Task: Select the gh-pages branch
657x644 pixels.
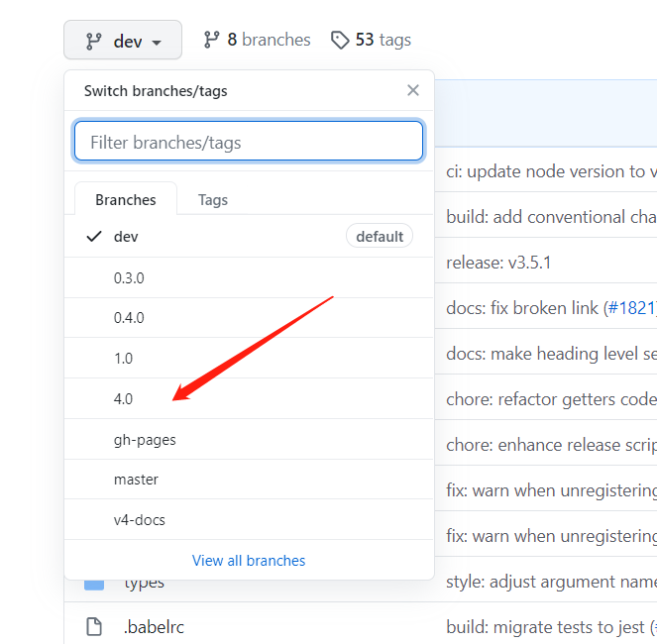Action: click(145, 439)
